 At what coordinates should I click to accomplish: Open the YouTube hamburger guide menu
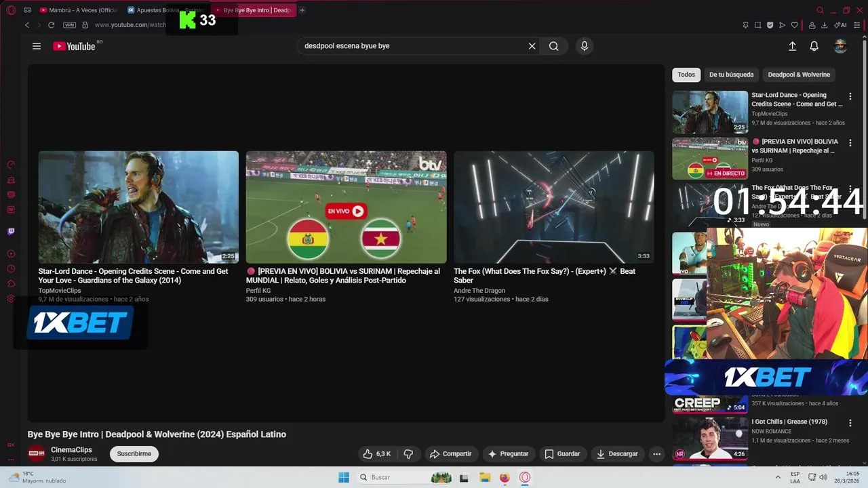coord(37,46)
